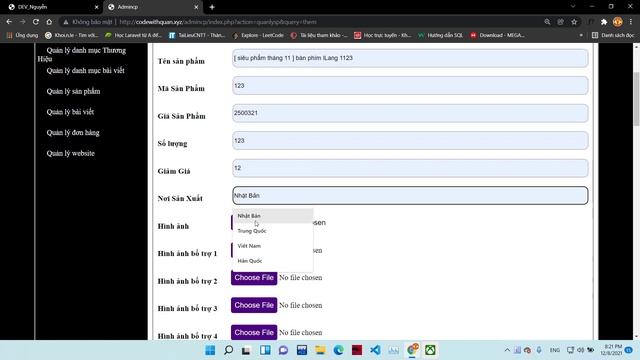The width and height of the screenshot is (640, 360).
Task: Select Việt Nam in the dropdown list
Action: pyautogui.click(x=273, y=246)
